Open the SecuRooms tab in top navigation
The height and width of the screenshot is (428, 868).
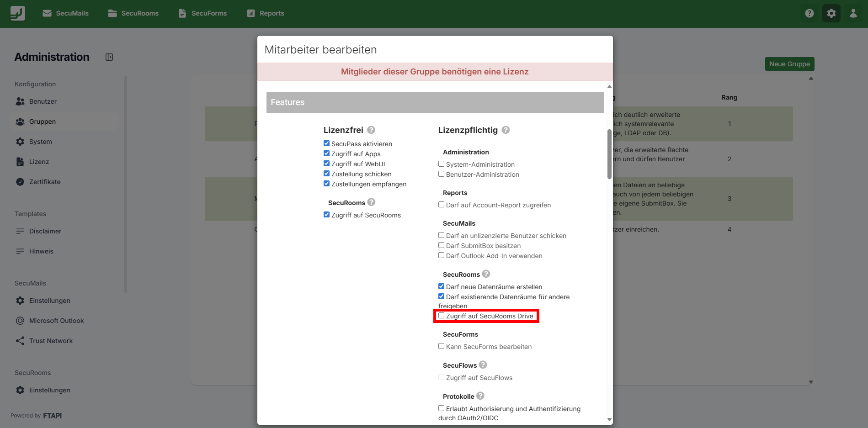[x=133, y=13]
